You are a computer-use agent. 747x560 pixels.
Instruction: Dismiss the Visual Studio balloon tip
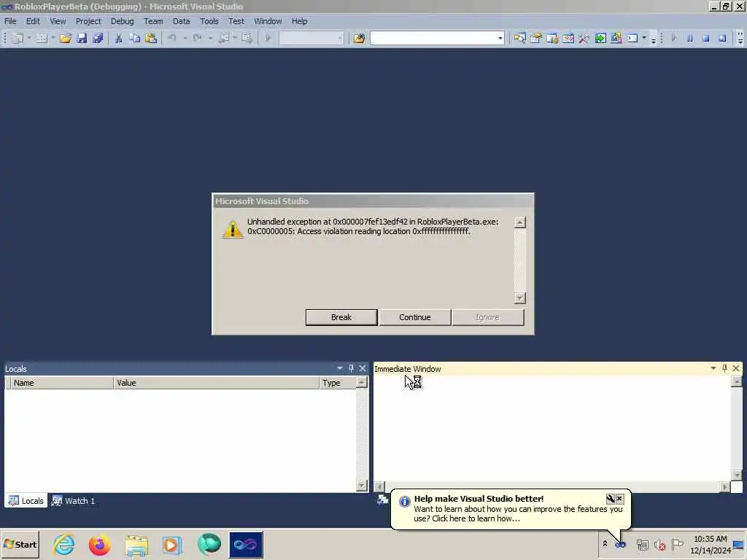point(619,499)
